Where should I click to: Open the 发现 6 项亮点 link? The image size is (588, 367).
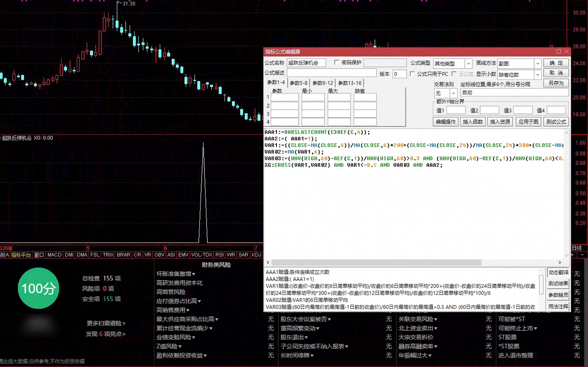[105, 334]
